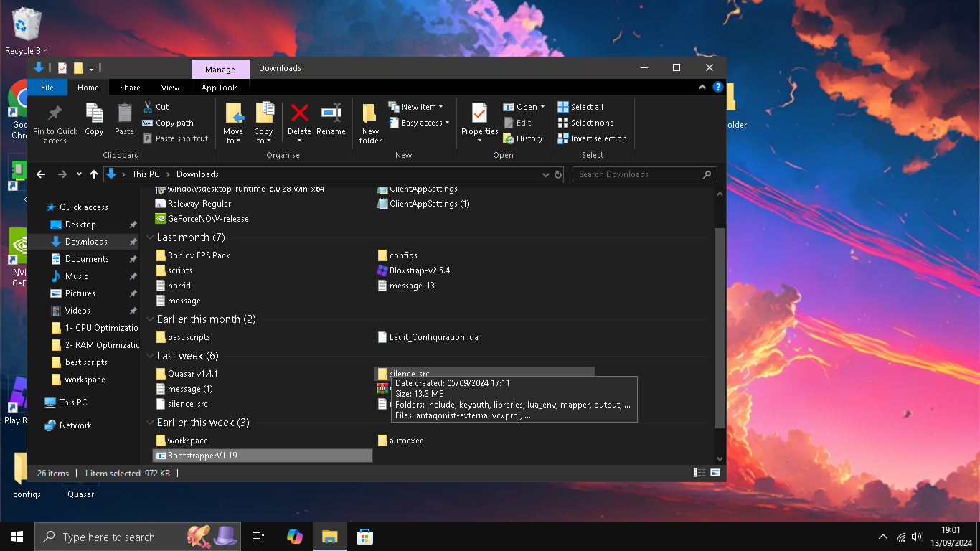This screenshot has width=980, height=551.
Task: Click Invert selection in the ribbon
Action: [x=592, y=138]
